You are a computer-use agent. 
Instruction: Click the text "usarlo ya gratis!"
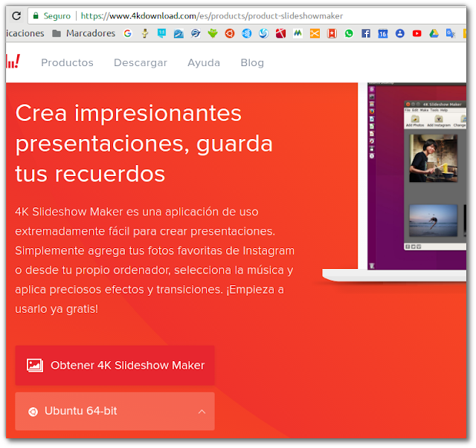coord(57,309)
